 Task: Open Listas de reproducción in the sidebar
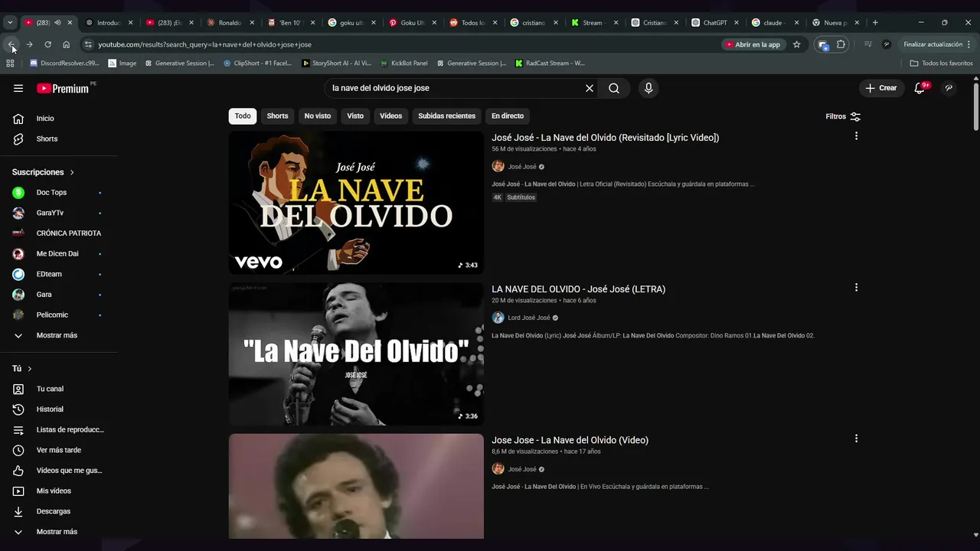click(59, 429)
